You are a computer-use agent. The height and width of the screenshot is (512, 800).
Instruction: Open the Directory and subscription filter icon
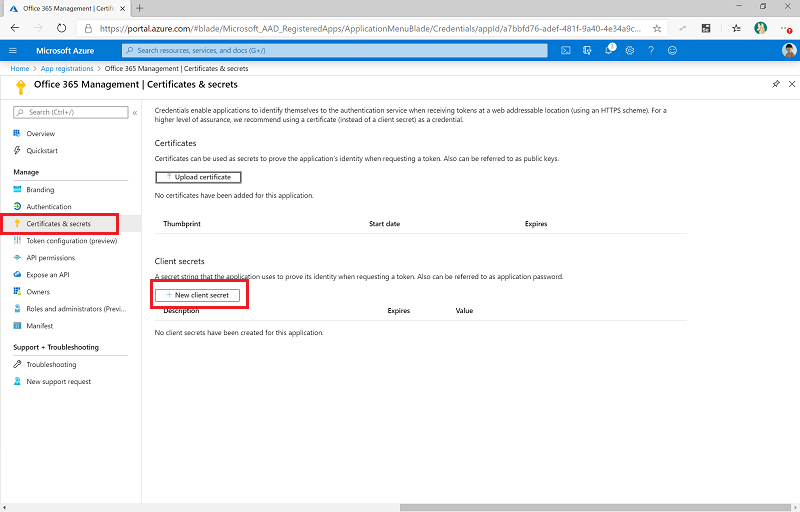[587, 50]
